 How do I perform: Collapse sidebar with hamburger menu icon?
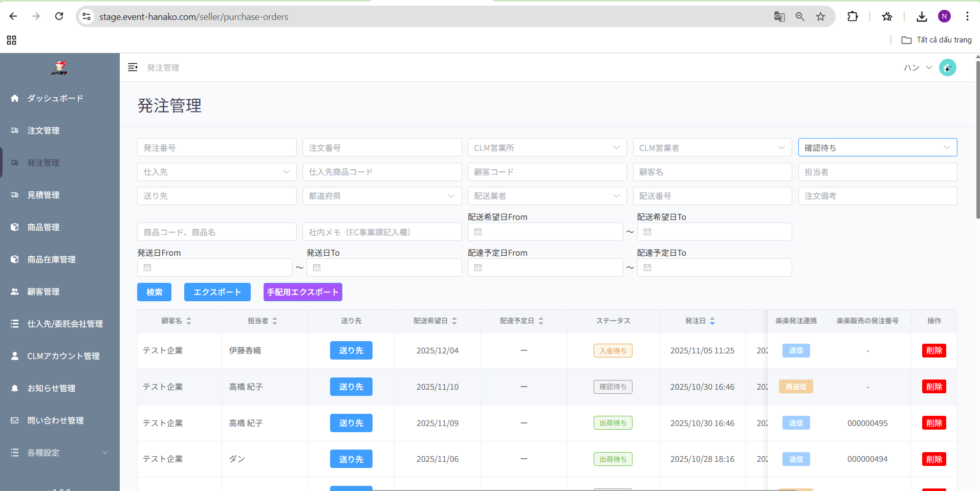tap(133, 68)
